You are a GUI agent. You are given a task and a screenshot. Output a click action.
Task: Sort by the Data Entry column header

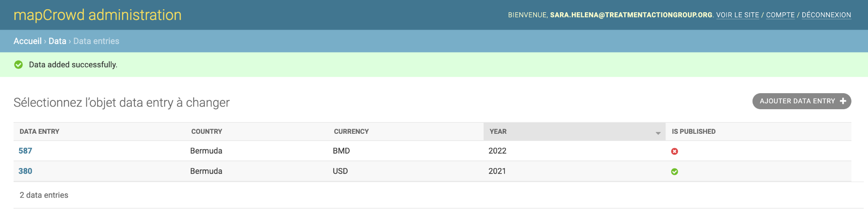coord(39,131)
